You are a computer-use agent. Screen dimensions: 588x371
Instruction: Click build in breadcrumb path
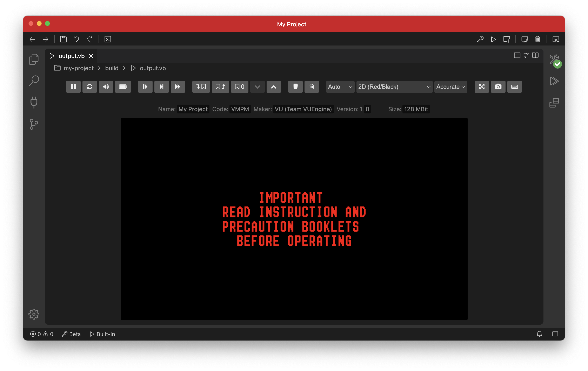coord(112,68)
